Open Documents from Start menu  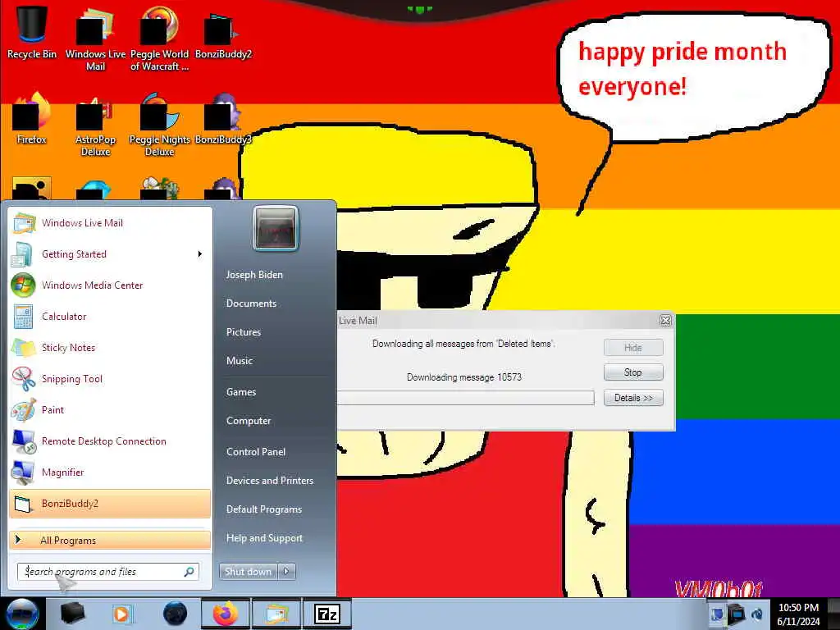251,304
